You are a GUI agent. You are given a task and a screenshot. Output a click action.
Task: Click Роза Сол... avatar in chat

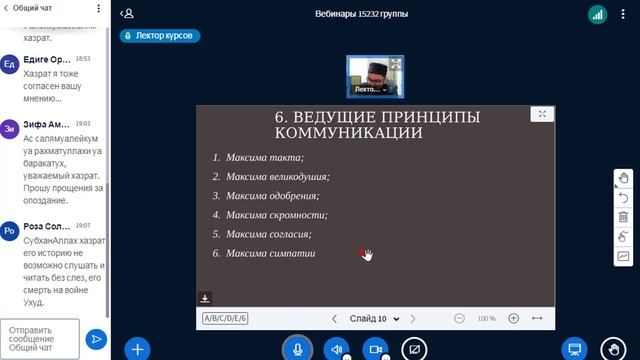[x=9, y=231]
